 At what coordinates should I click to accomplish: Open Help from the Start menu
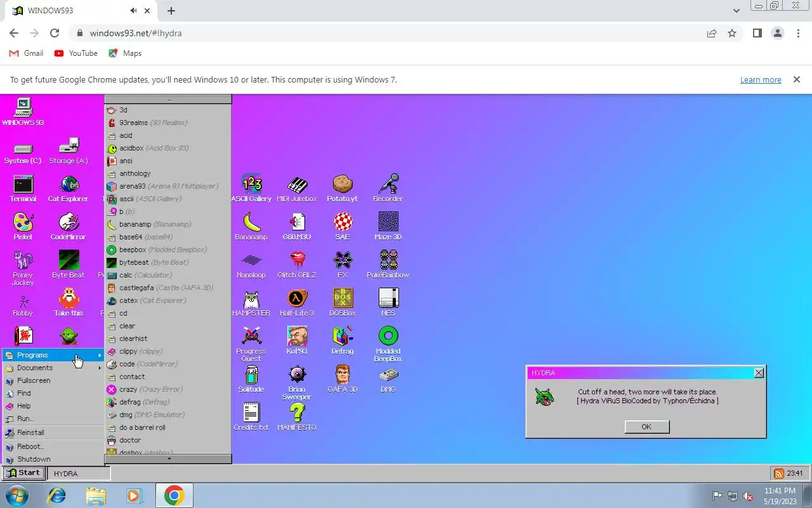(53, 406)
